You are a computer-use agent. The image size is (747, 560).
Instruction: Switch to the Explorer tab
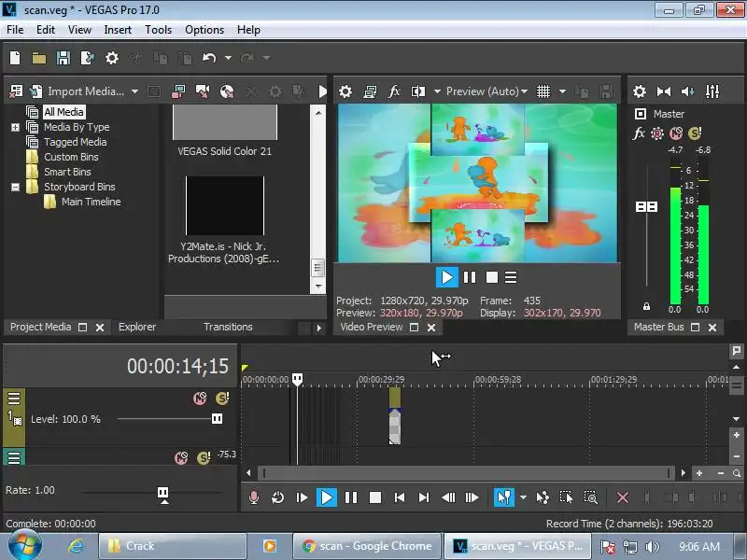point(137,328)
